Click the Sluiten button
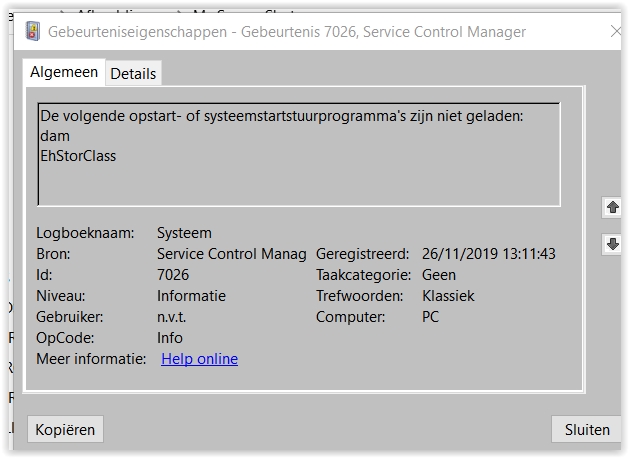Screen dimensions: 629x458 pos(586,429)
